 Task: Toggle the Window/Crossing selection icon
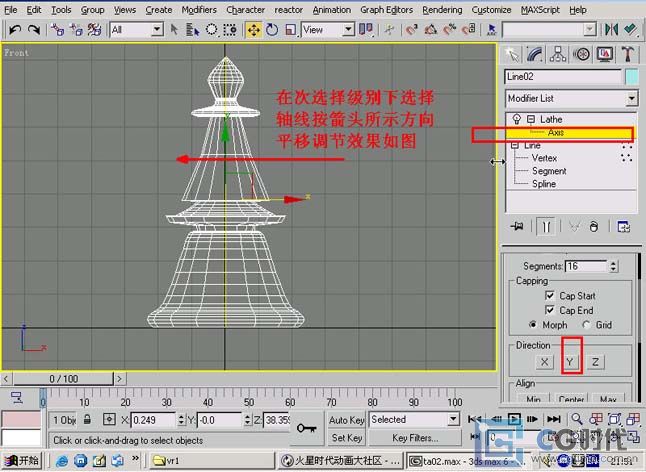click(x=230, y=30)
